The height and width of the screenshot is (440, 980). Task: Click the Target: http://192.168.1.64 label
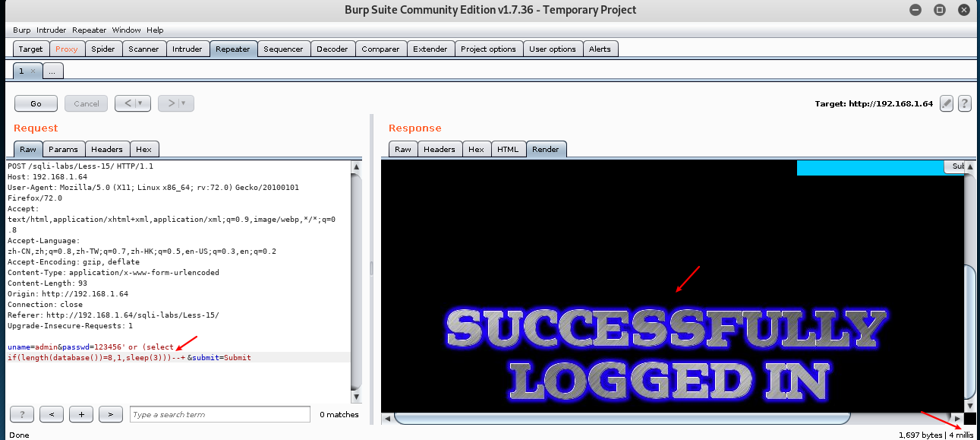click(874, 103)
